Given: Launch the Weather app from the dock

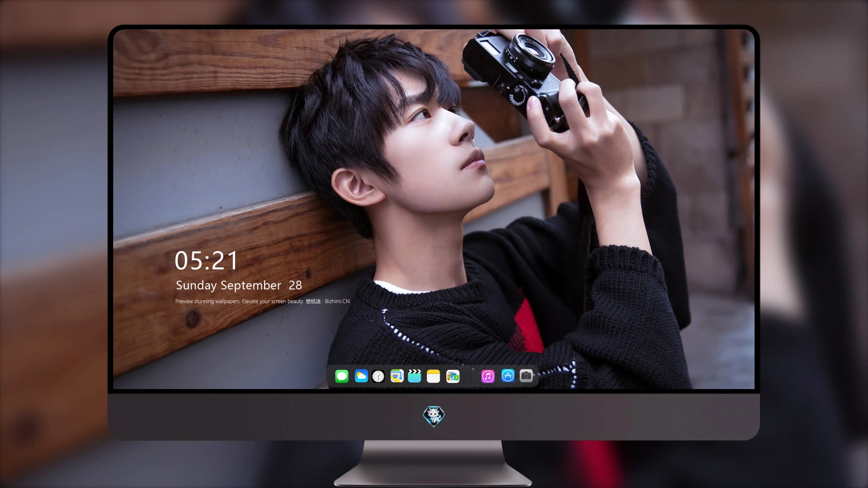Looking at the screenshot, I should (361, 376).
